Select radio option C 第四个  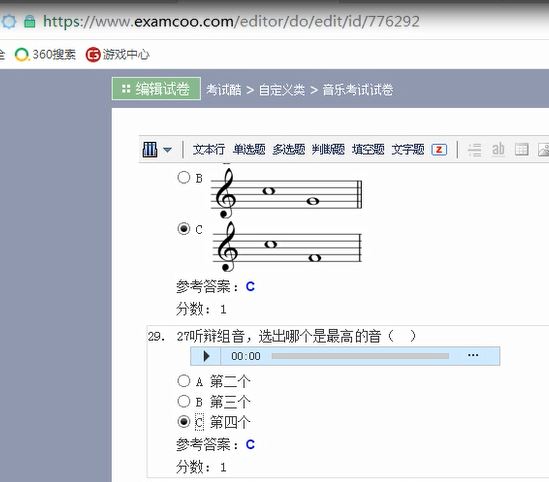pyautogui.click(x=184, y=421)
